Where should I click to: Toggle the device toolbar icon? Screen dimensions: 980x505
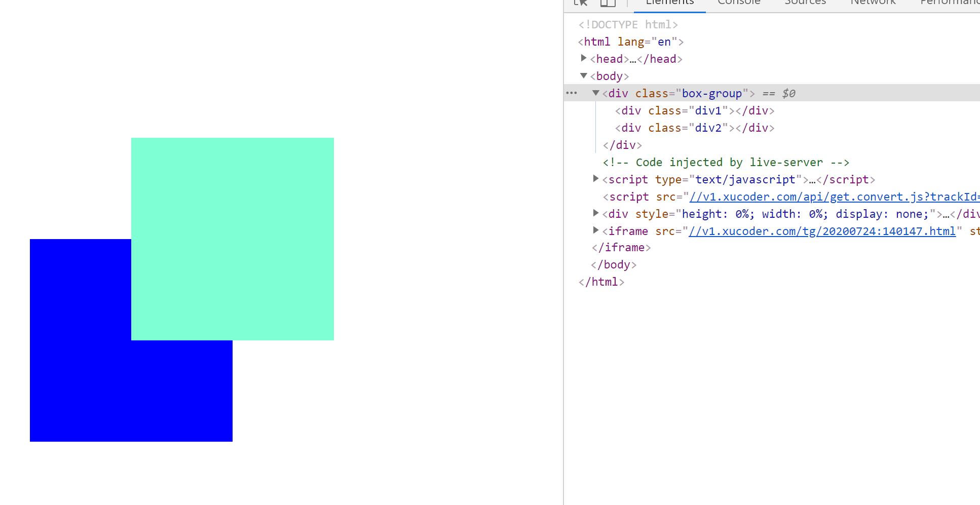(x=608, y=3)
